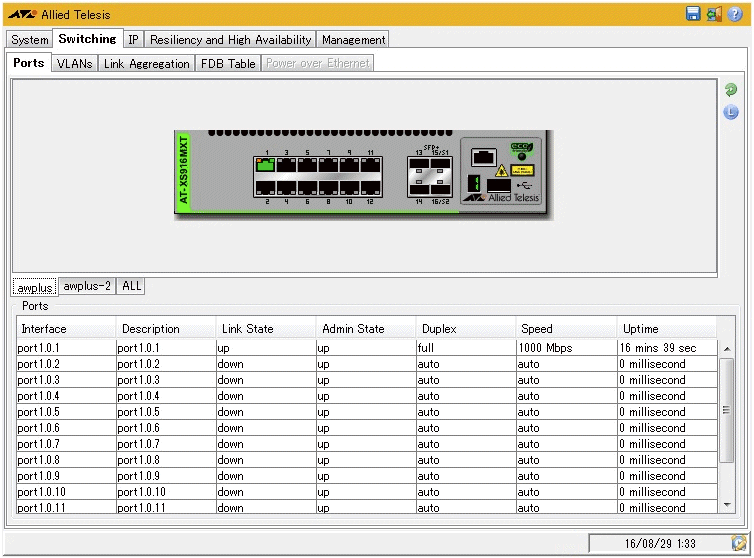Screen dimensions: 754x558
Task: Click the SFP+ port 13 on the switch
Action: pyautogui.click(x=420, y=166)
